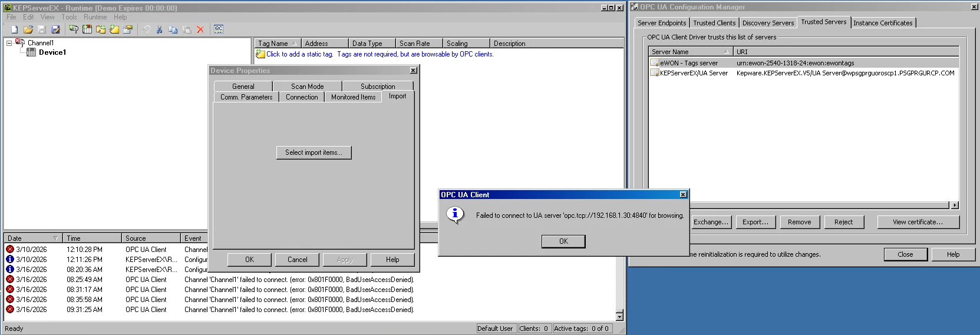The width and height of the screenshot is (980, 335).
Task: Close the OPC UA Client error dialog
Action: (683, 195)
